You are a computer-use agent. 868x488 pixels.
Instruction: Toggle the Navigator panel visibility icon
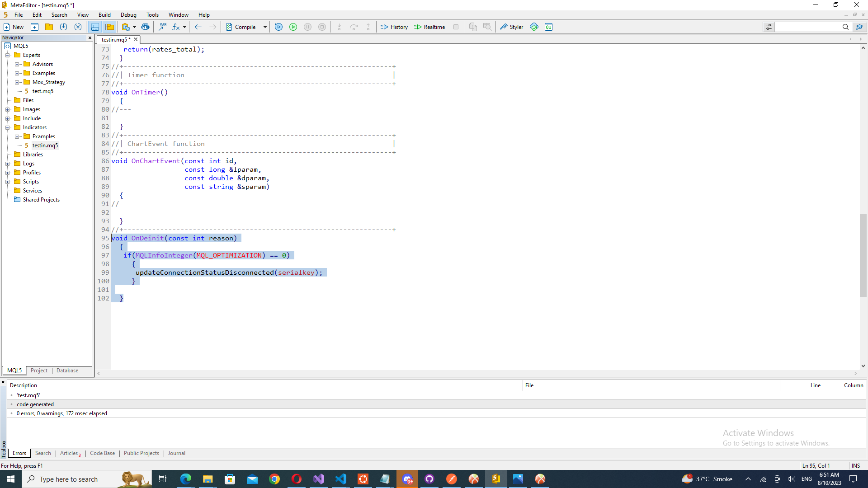tap(109, 27)
